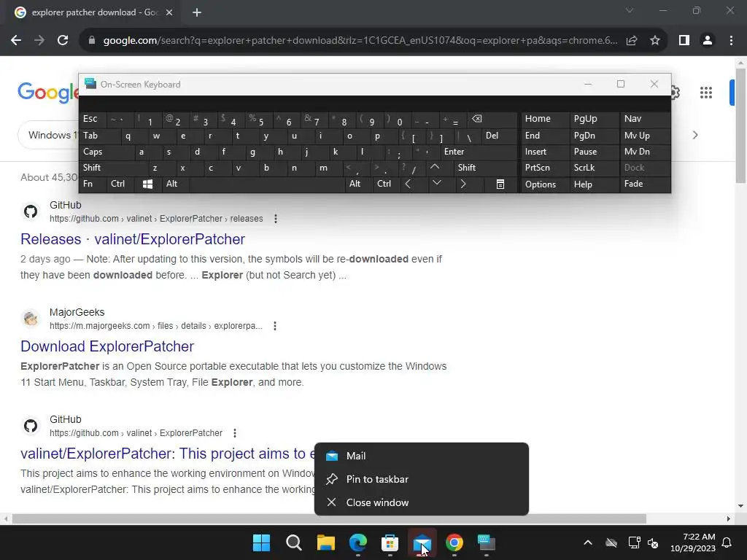The width and height of the screenshot is (747, 560).
Task: Open taskbar Search icon
Action: point(293,542)
